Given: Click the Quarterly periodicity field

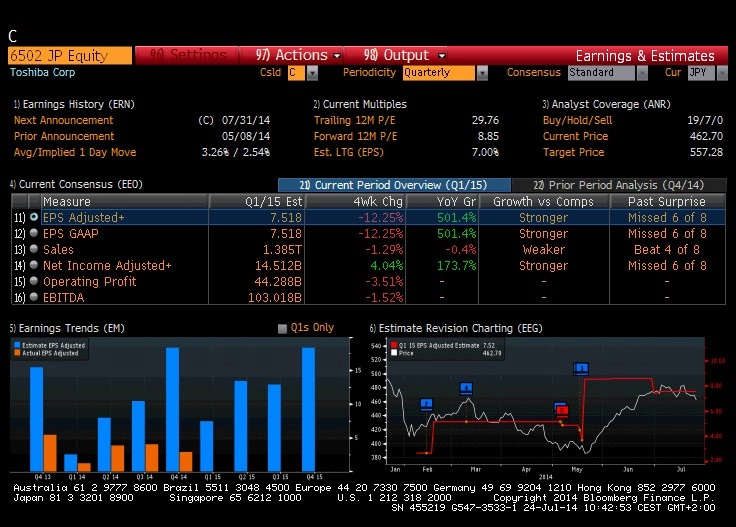Looking at the screenshot, I should click(438, 73).
